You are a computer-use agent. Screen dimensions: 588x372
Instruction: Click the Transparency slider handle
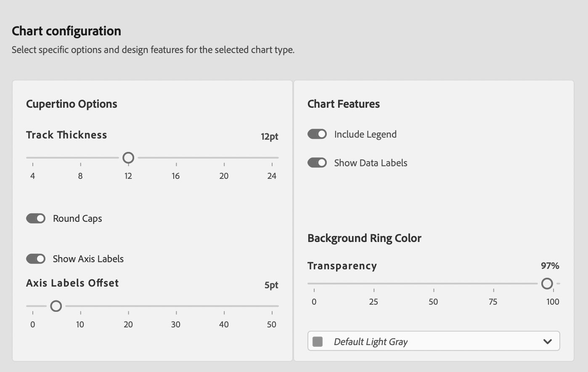tap(547, 284)
